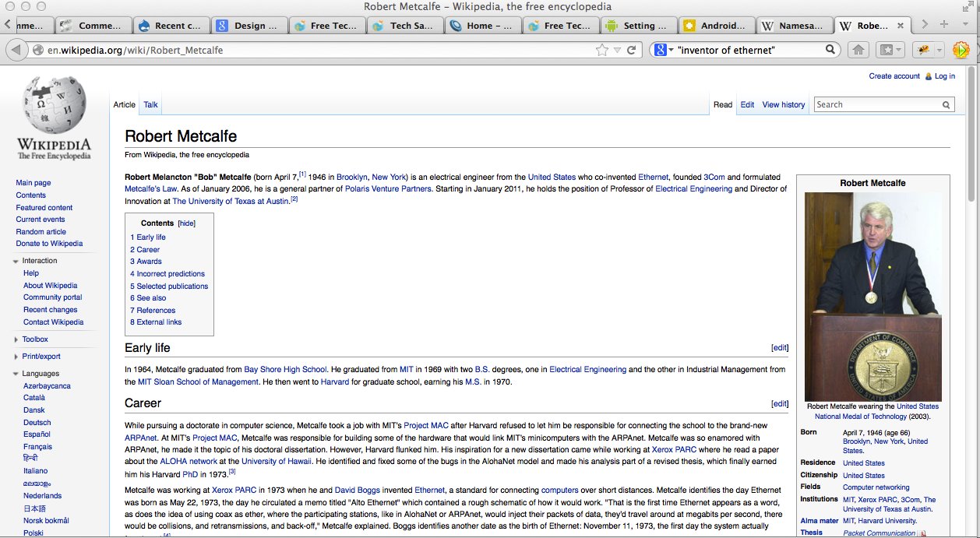Screen dimensions: 980x538
Task: Open the dropdown next to Firebug icon
Action: [x=939, y=50]
